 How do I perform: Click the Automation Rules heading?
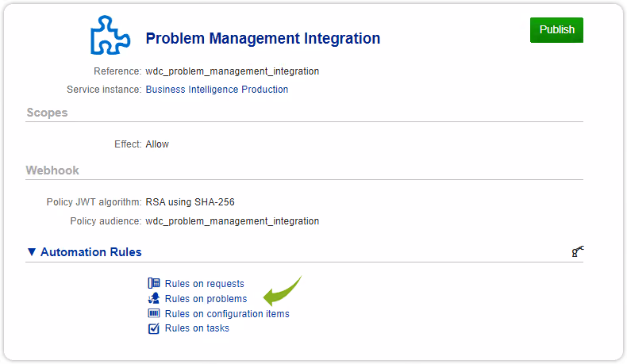pyautogui.click(x=91, y=252)
